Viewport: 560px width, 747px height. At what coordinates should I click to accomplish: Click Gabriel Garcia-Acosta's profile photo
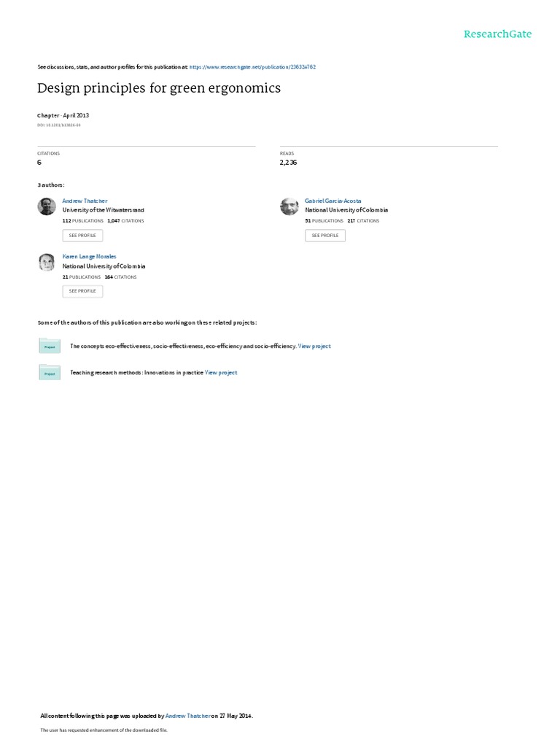tap(289, 206)
